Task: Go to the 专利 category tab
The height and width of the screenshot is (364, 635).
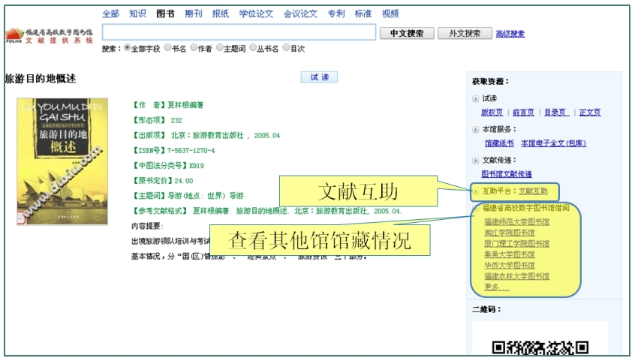Action: coord(336,14)
